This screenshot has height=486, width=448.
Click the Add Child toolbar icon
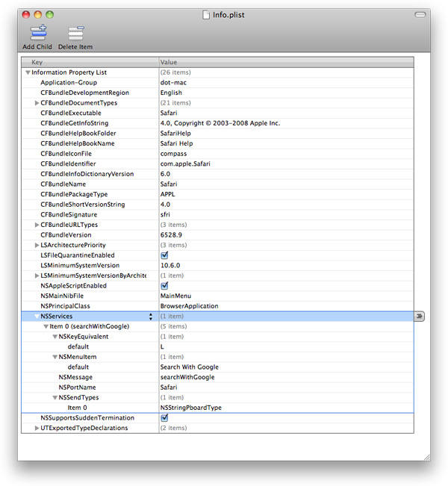(x=37, y=33)
